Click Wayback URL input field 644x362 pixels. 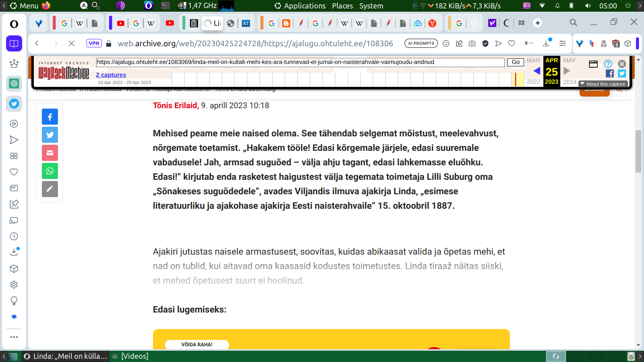(300, 62)
